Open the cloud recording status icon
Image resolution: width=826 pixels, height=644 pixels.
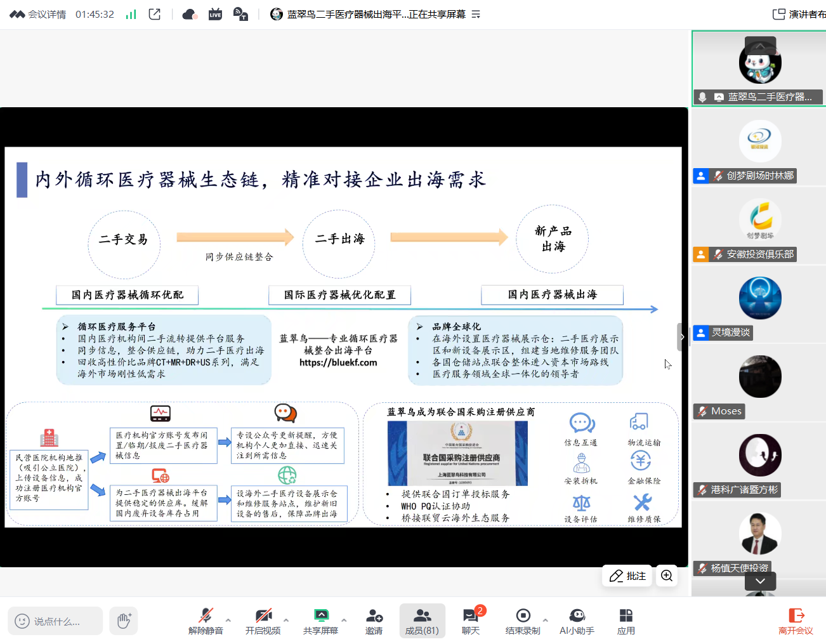[190, 14]
